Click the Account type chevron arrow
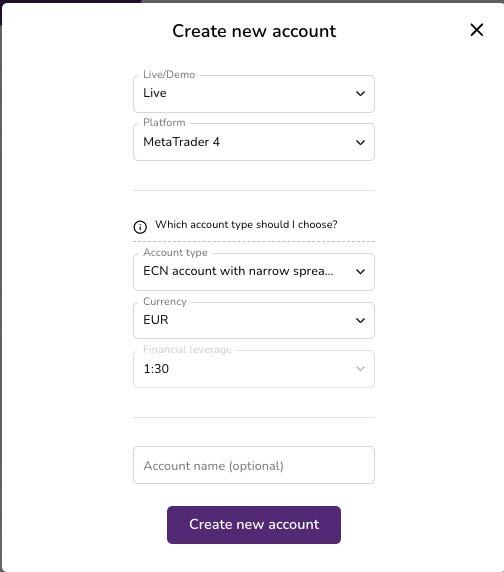The height and width of the screenshot is (572, 504). [x=360, y=271]
